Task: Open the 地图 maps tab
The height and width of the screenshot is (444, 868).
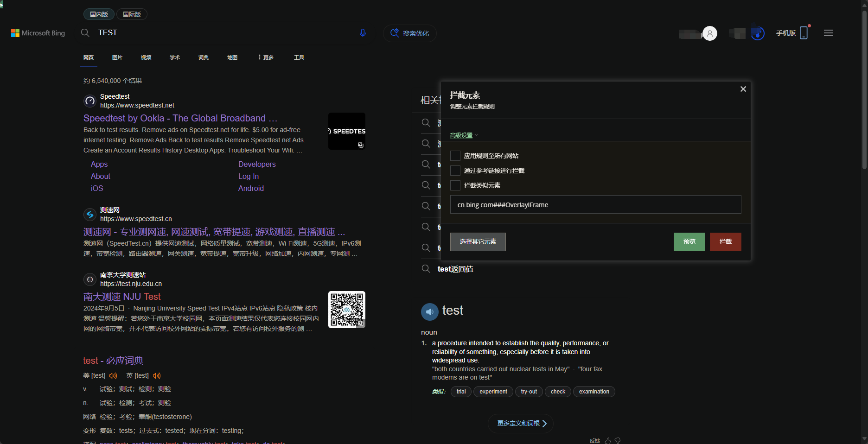Action: (232, 57)
